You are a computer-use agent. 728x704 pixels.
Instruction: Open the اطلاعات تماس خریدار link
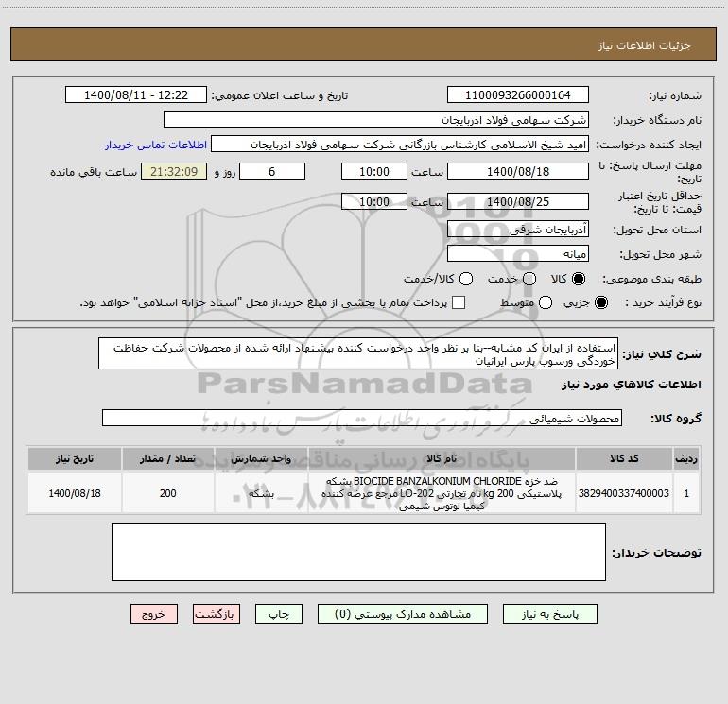tap(156, 145)
